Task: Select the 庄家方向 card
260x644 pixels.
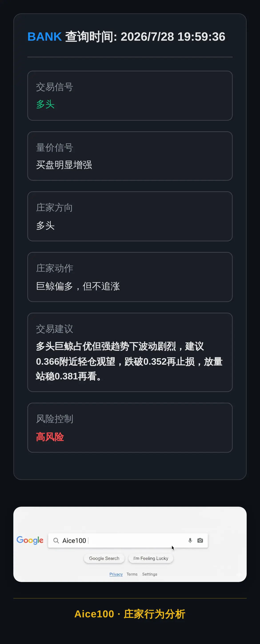Action: (130, 216)
